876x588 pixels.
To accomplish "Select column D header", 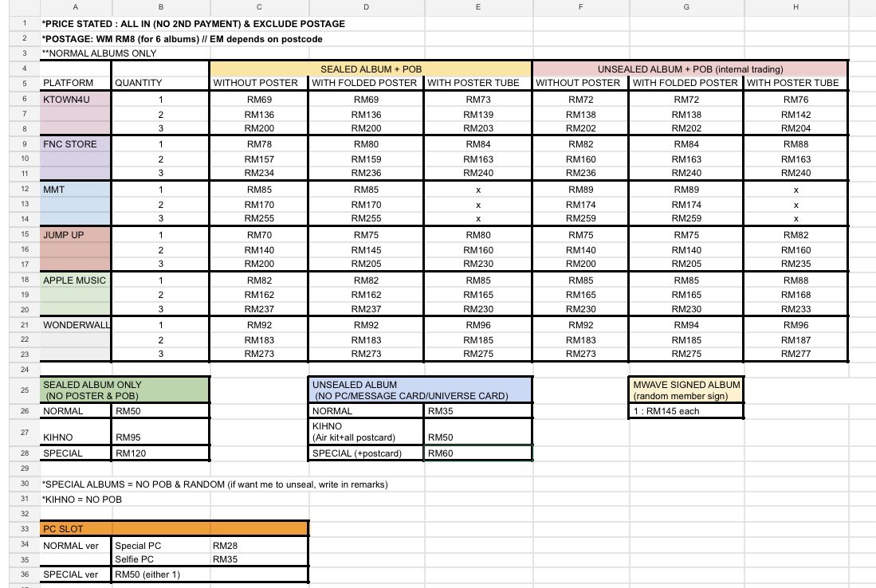I will [x=366, y=7].
